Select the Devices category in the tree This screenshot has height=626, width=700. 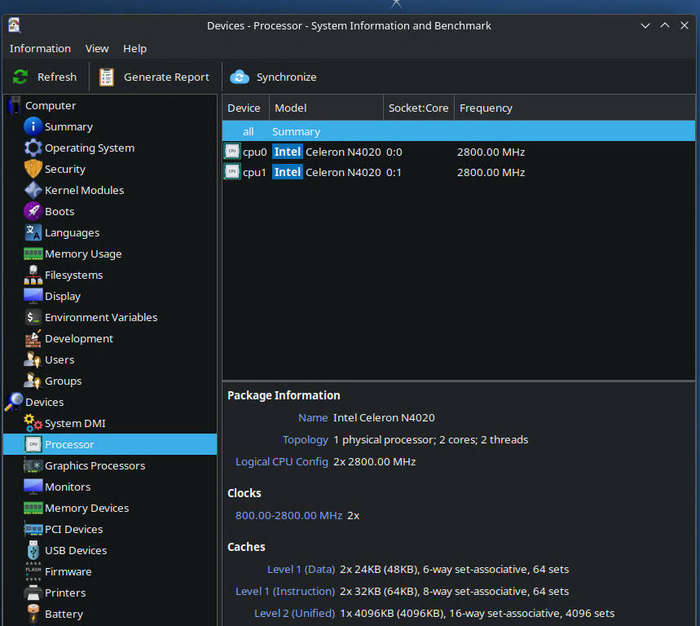pyautogui.click(x=44, y=402)
